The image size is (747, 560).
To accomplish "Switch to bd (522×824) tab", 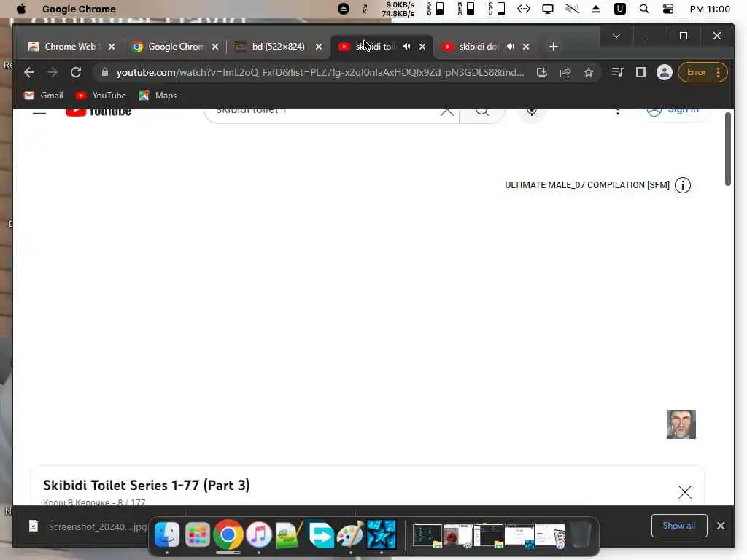I will (278, 47).
